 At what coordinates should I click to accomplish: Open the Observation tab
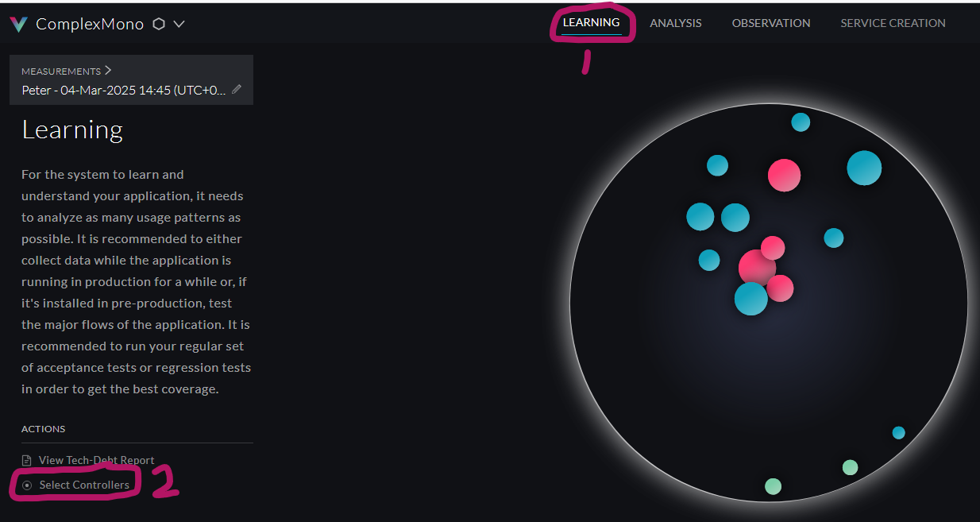click(x=771, y=23)
